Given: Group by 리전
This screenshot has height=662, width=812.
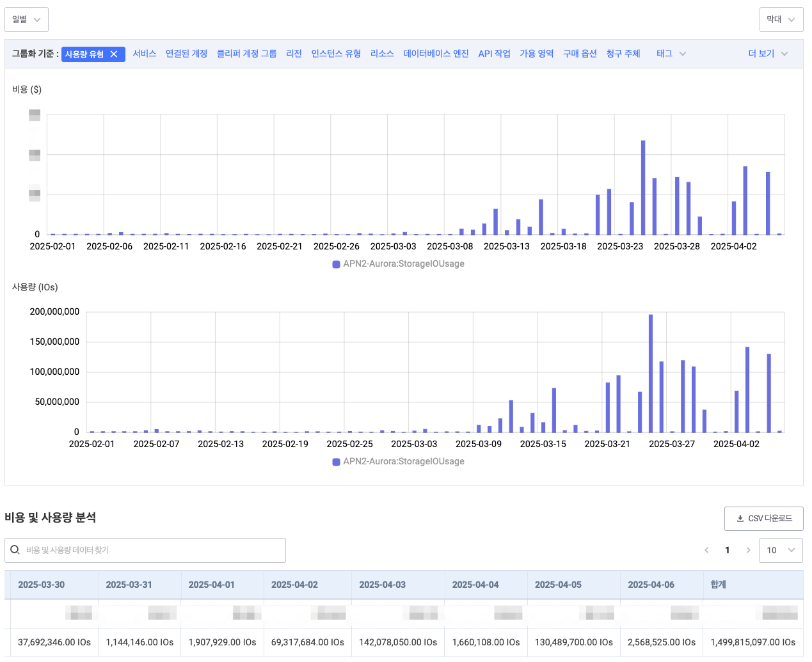Looking at the screenshot, I should click(294, 54).
